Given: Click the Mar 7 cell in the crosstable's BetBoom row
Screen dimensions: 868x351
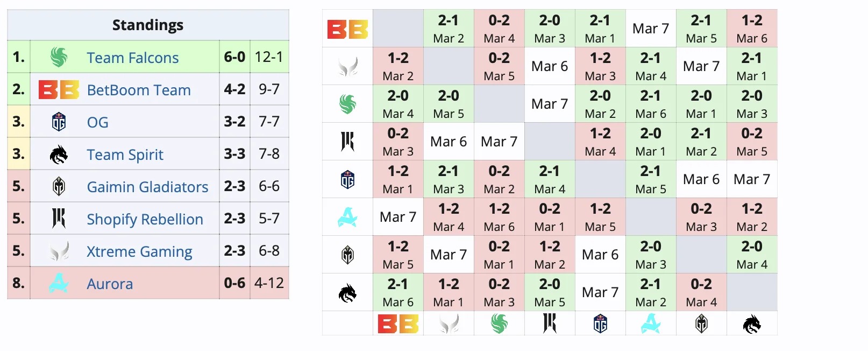Looking at the screenshot, I should [651, 29].
